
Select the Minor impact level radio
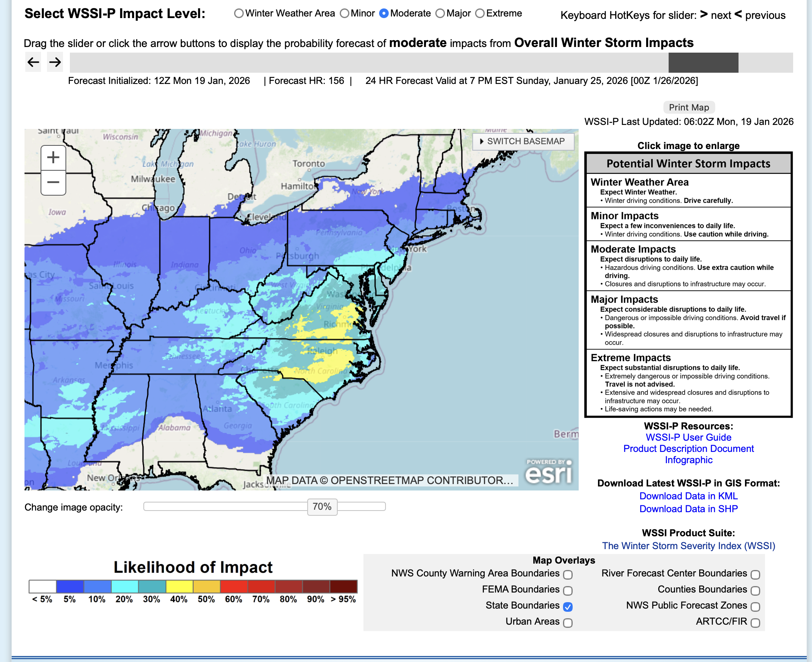coord(345,14)
